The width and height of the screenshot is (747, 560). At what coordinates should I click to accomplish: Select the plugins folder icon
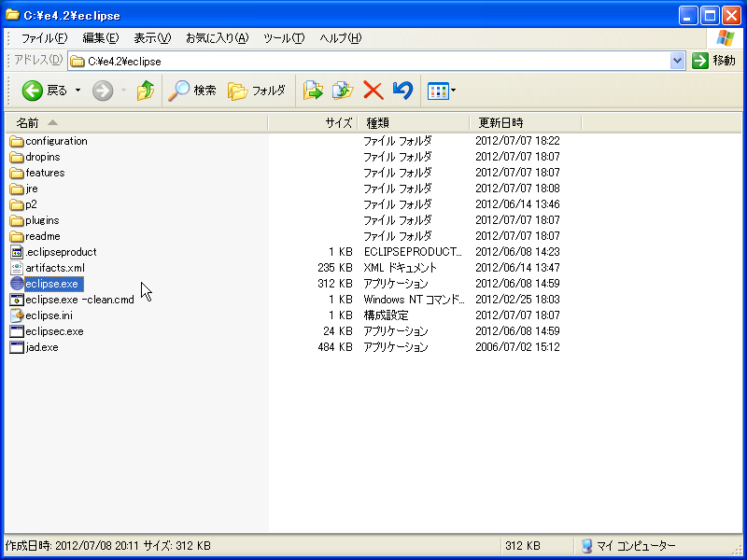[x=17, y=220]
